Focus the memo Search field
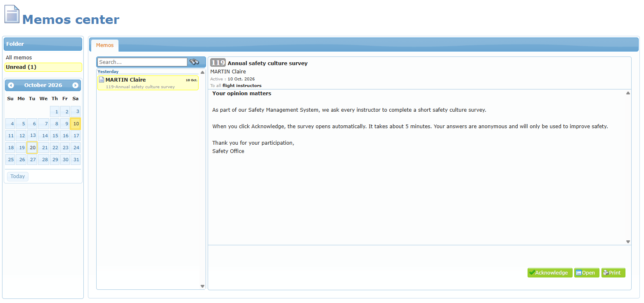644x303 pixels. (x=142, y=62)
